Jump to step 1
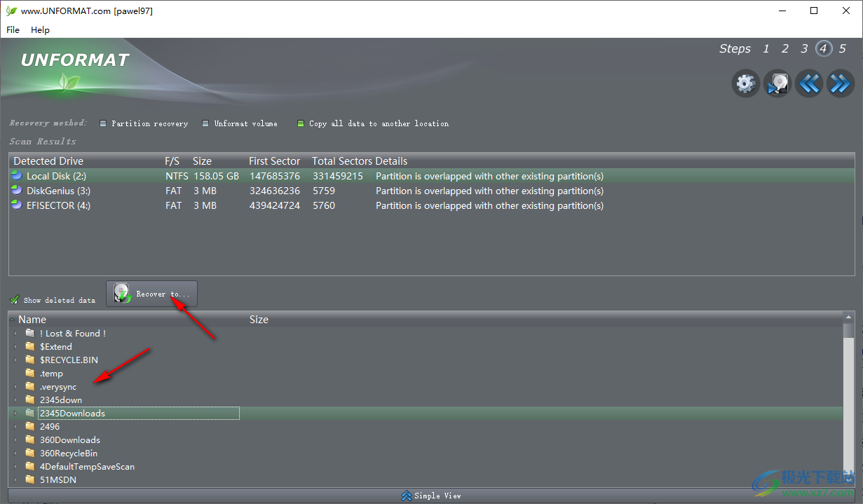Screen dimensions: 863x504 766,48
